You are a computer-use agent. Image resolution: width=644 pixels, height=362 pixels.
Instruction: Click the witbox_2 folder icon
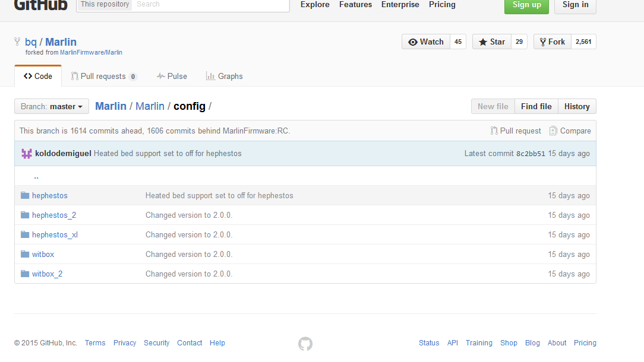click(25, 274)
